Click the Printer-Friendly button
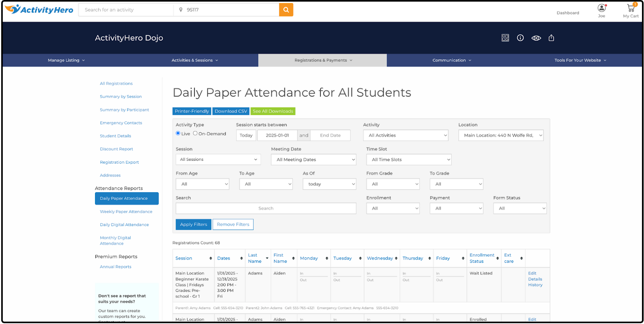 tap(192, 111)
